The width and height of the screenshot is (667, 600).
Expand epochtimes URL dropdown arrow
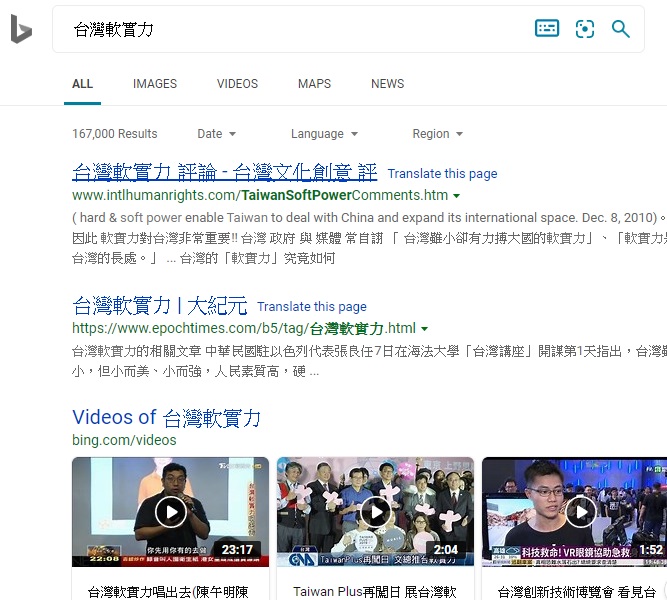pyautogui.click(x=425, y=329)
